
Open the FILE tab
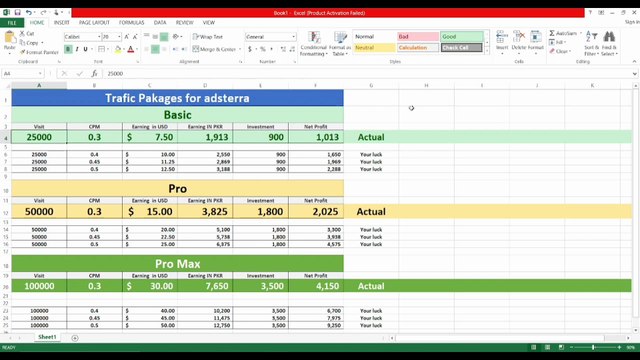click(x=12, y=23)
